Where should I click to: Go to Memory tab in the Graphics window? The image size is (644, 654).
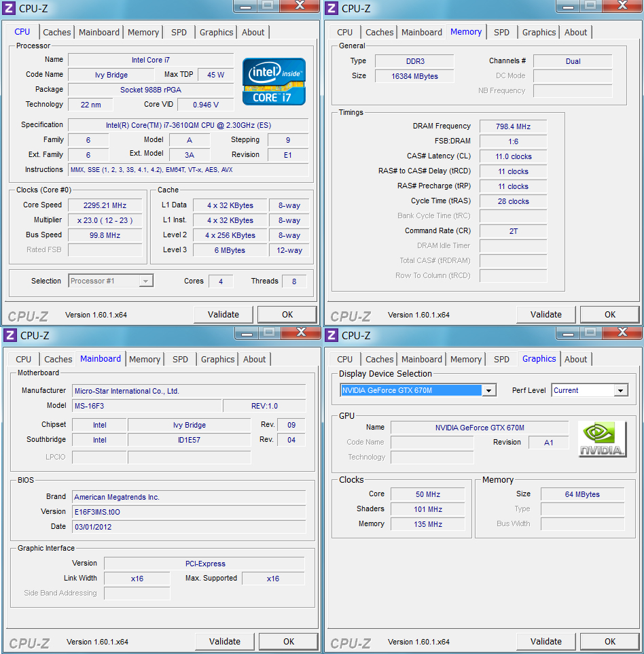click(465, 359)
